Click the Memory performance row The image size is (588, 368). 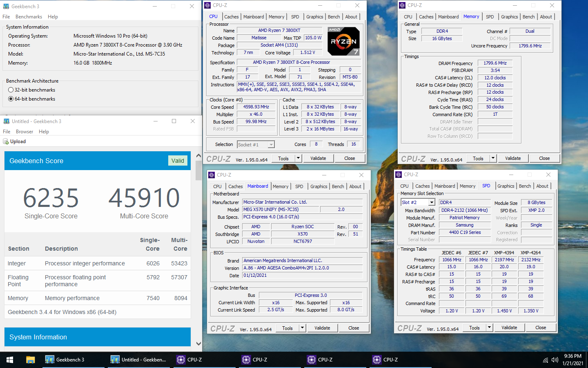98,298
